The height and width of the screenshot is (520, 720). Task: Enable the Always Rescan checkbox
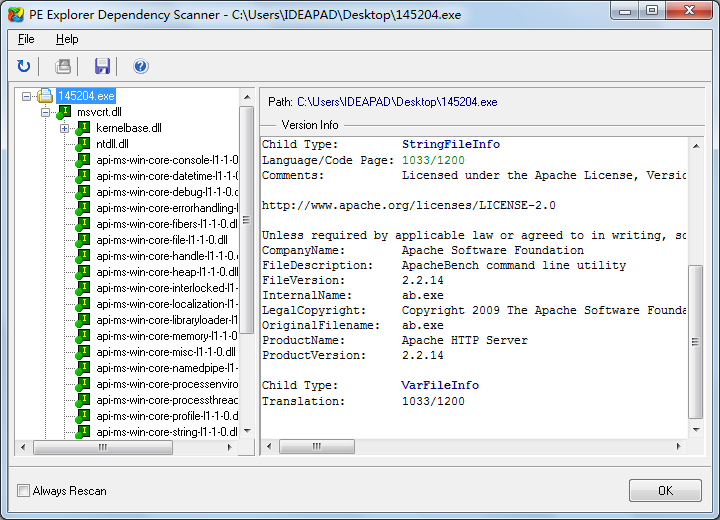(23, 491)
